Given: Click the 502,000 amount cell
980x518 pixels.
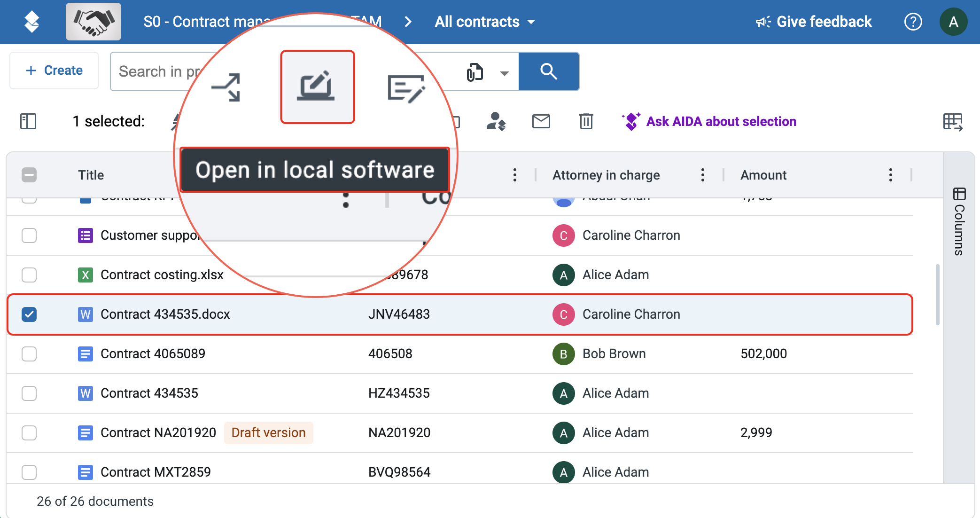Looking at the screenshot, I should (x=763, y=353).
